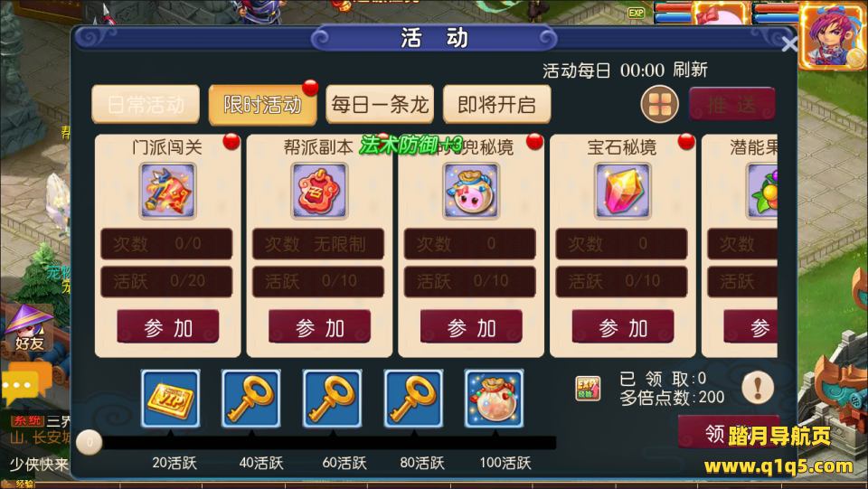
Task: Open the 即将开启 tab
Action: click(496, 104)
